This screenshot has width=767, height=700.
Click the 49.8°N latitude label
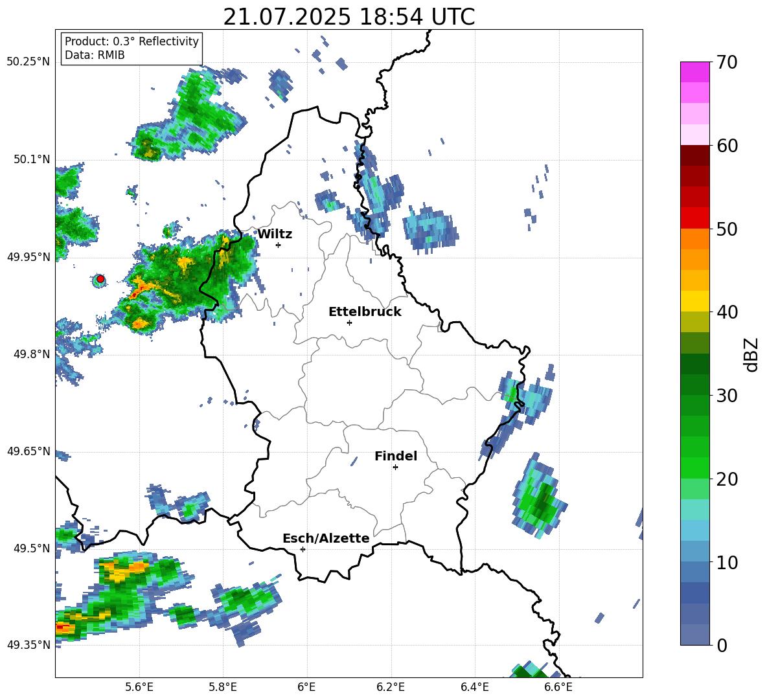point(32,354)
